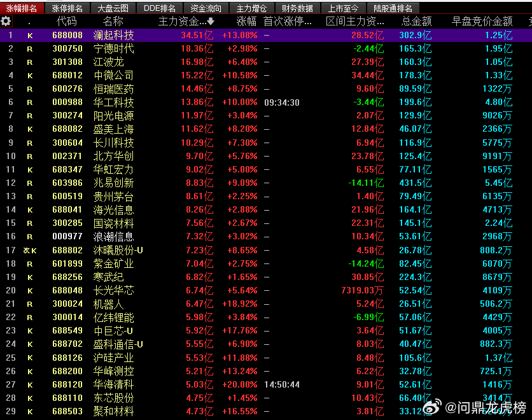Click the +18.92% gain for 机器人
The image size is (532, 420).
239,304
